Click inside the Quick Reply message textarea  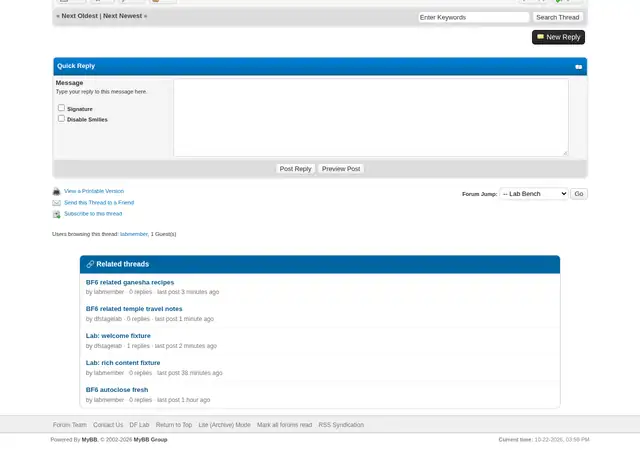(371, 118)
